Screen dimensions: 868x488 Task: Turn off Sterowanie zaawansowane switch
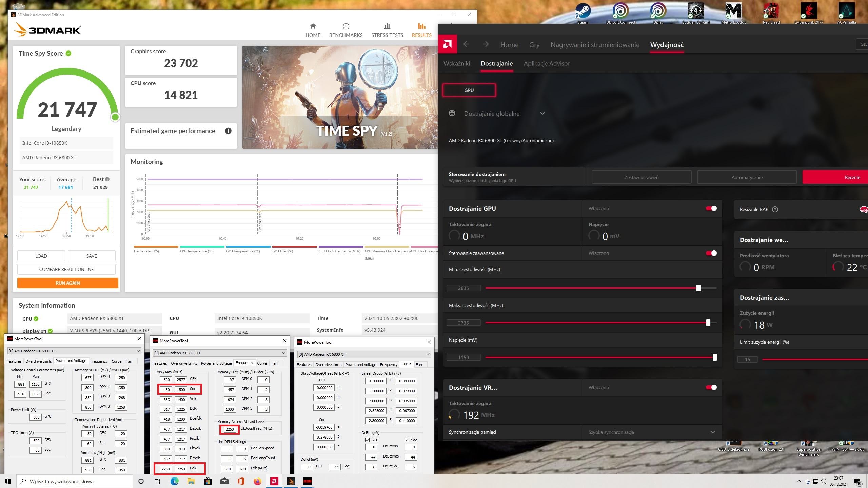[x=711, y=253]
